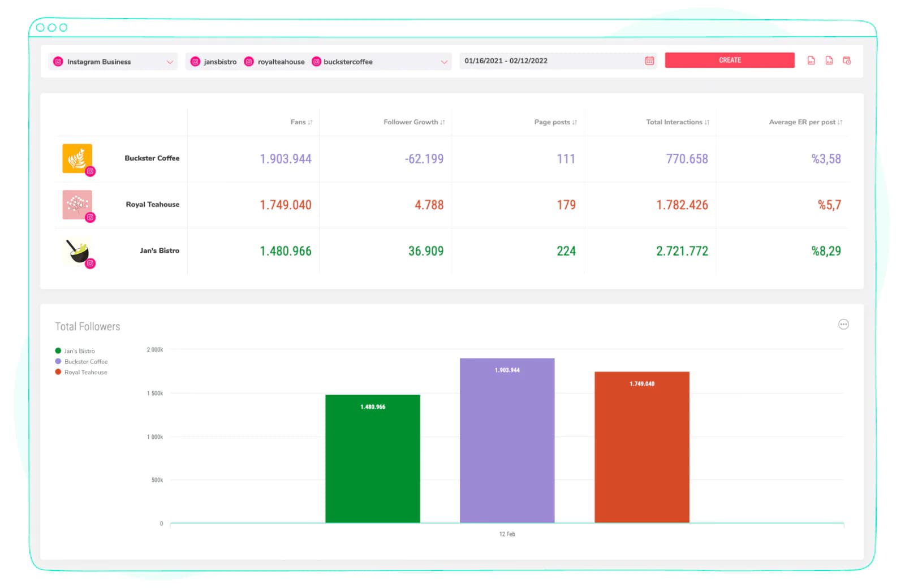Sort by the Follower Growth column
This screenshot has width=905, height=588.
414,122
